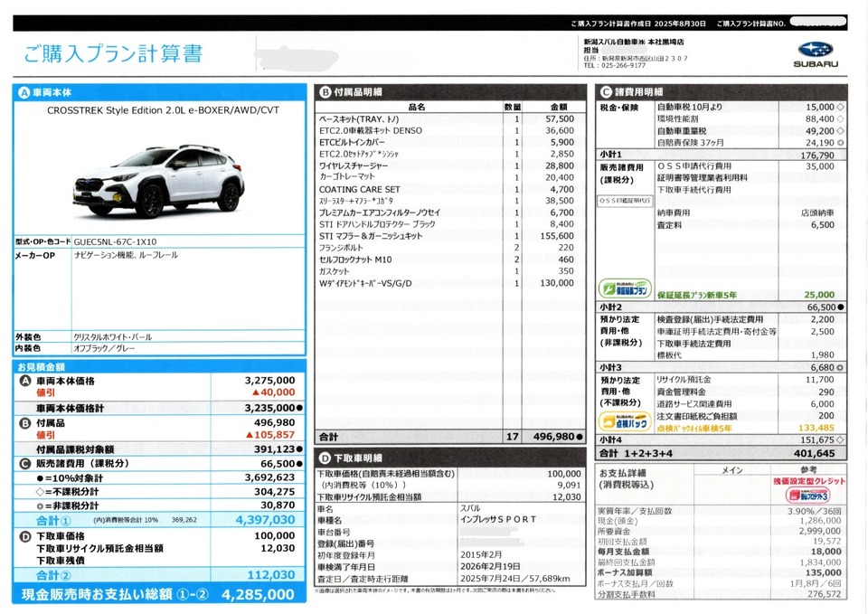Click the 自賠責保険 37ヶ月 entry

(x=690, y=142)
